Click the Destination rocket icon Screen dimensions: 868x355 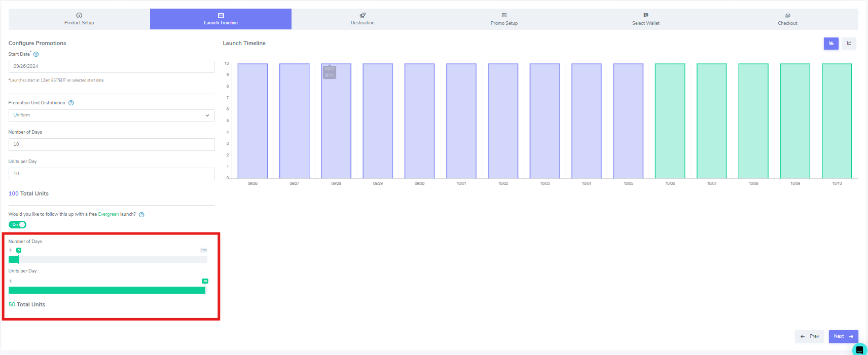click(x=363, y=16)
